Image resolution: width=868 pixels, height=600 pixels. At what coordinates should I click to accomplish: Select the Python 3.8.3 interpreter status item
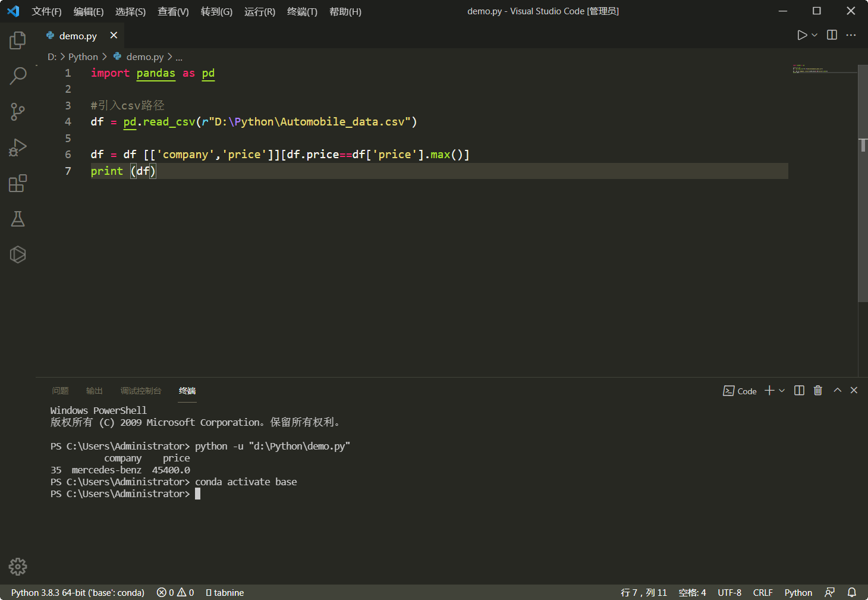[78, 592]
